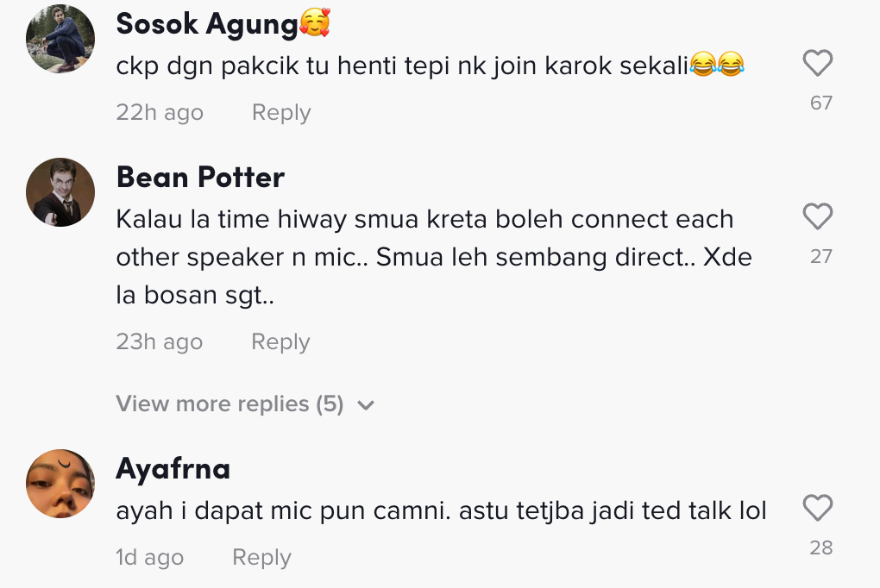Like Ayafrna's comment with the heart icon
The image size is (880, 588).
point(817,508)
